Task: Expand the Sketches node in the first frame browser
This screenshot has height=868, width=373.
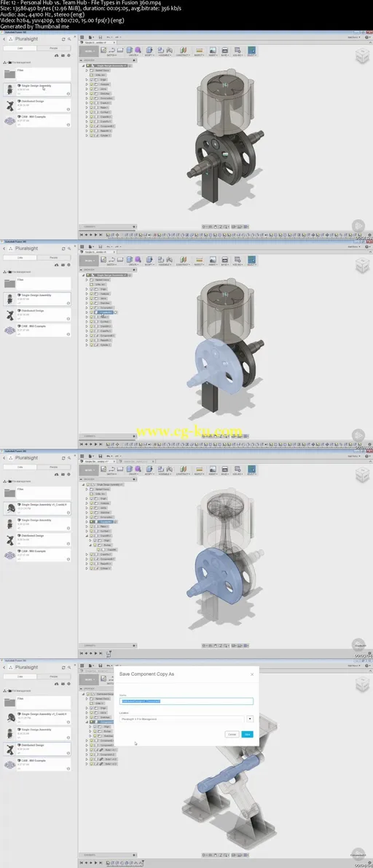Action: coord(87,93)
